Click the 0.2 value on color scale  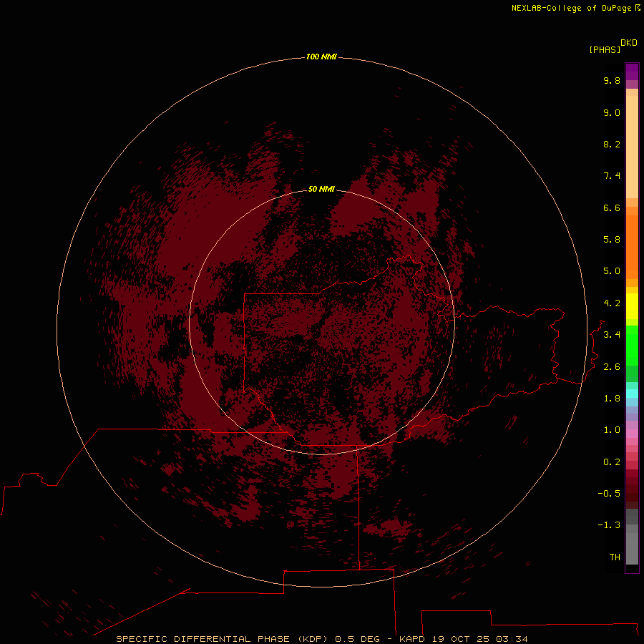point(612,462)
